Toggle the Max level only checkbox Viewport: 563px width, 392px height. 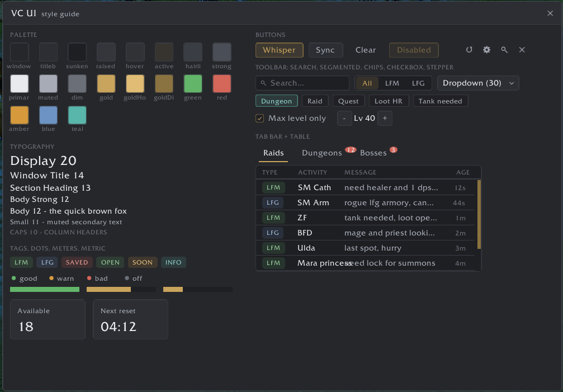[x=259, y=118]
